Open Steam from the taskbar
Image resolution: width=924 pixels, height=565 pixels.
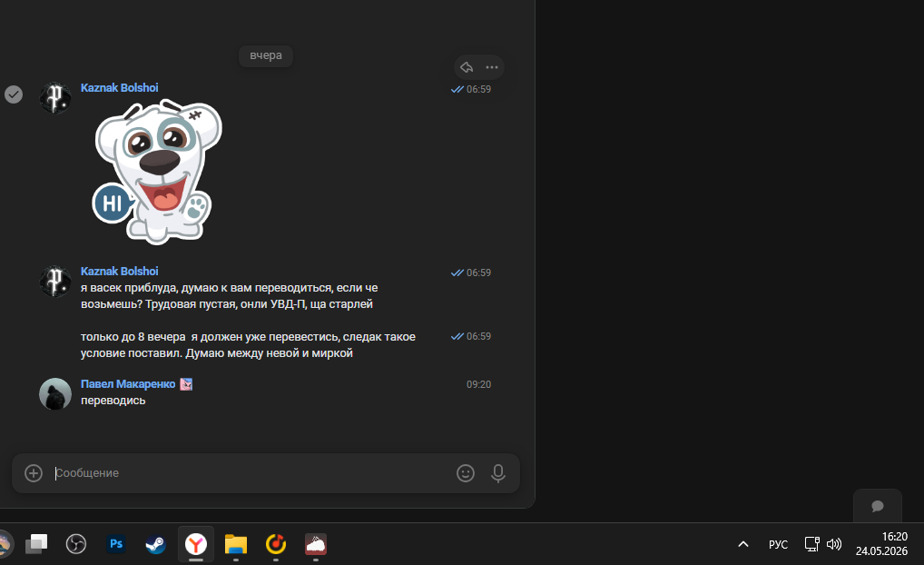click(156, 544)
